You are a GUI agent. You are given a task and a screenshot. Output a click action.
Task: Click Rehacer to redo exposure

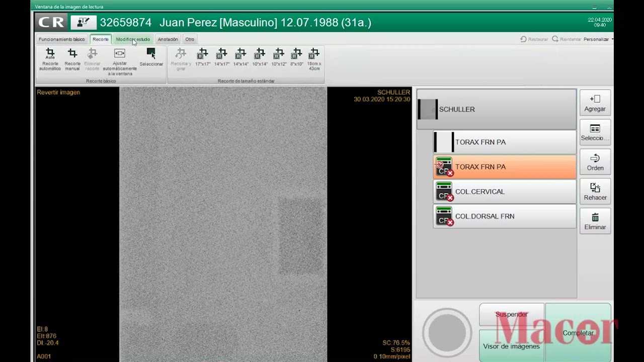pyautogui.click(x=595, y=192)
